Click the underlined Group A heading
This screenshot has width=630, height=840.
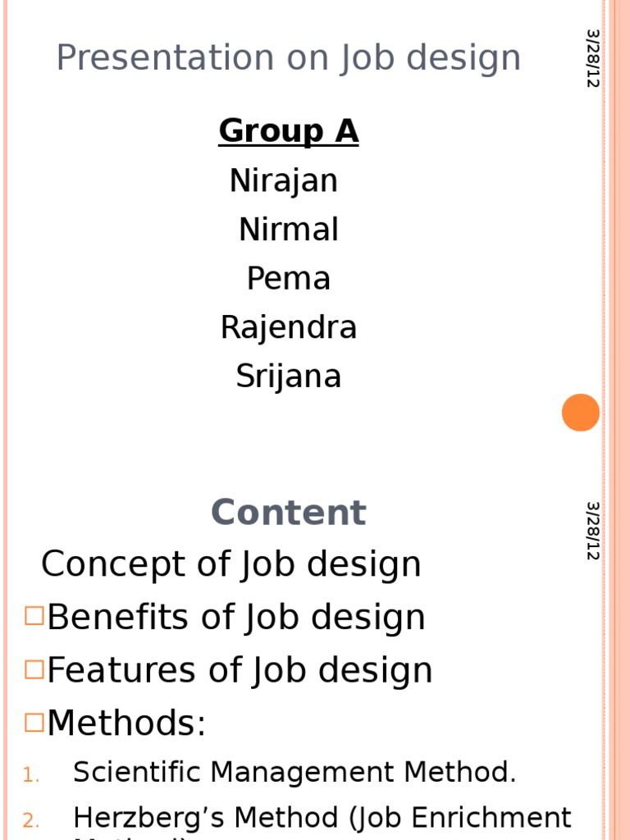tap(288, 131)
